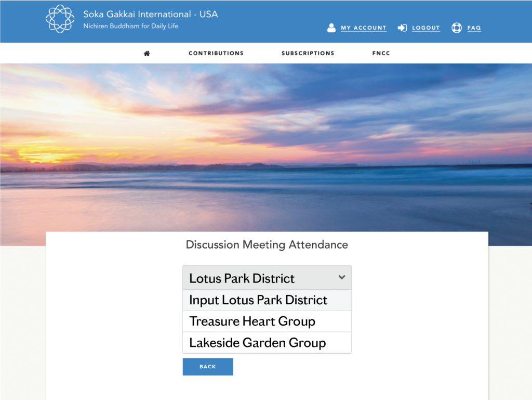Open the Contributions menu item
Viewport: 532px width, 400px height.
click(216, 54)
